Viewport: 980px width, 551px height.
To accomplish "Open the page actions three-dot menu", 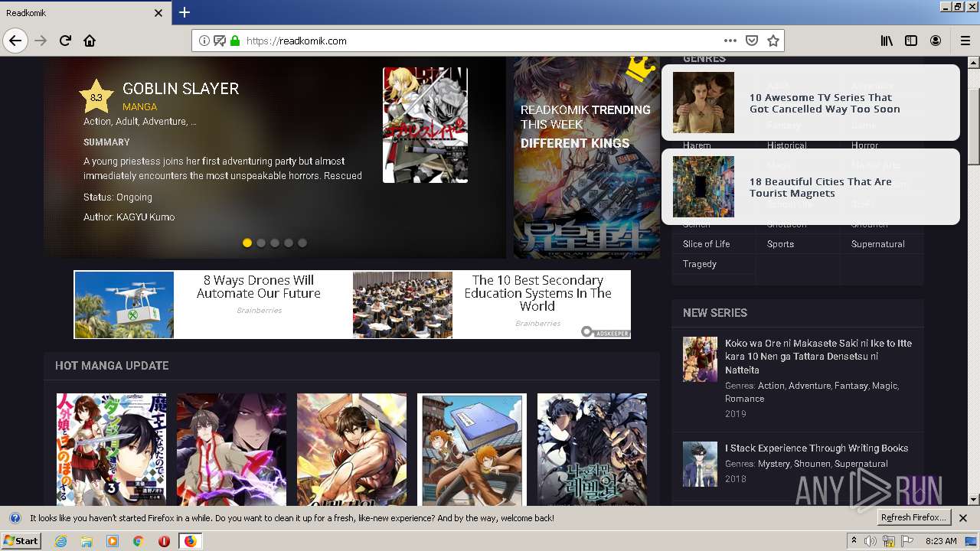I will (730, 41).
